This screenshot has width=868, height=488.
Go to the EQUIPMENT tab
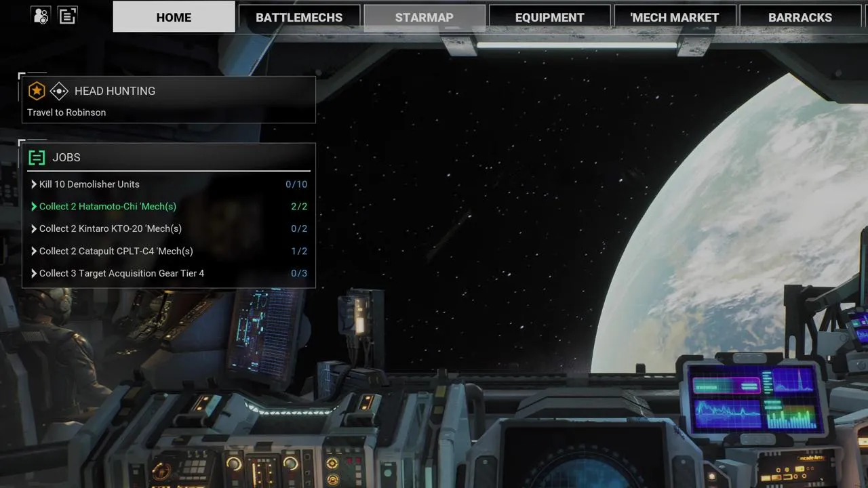(x=550, y=18)
